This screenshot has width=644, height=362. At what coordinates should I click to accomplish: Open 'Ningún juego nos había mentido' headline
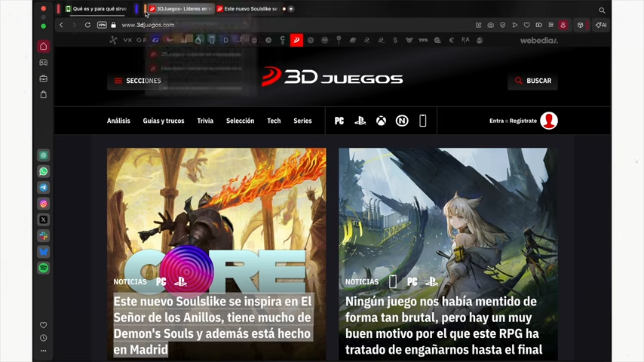tap(444, 326)
